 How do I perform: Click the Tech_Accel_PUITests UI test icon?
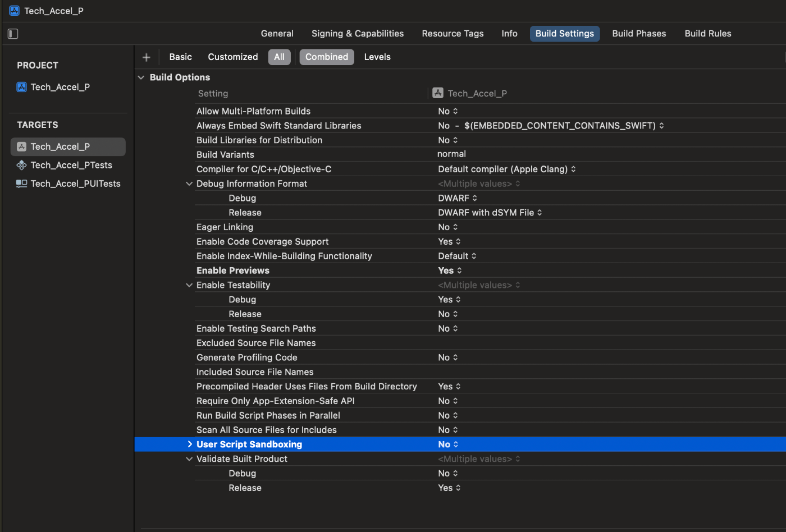click(21, 184)
